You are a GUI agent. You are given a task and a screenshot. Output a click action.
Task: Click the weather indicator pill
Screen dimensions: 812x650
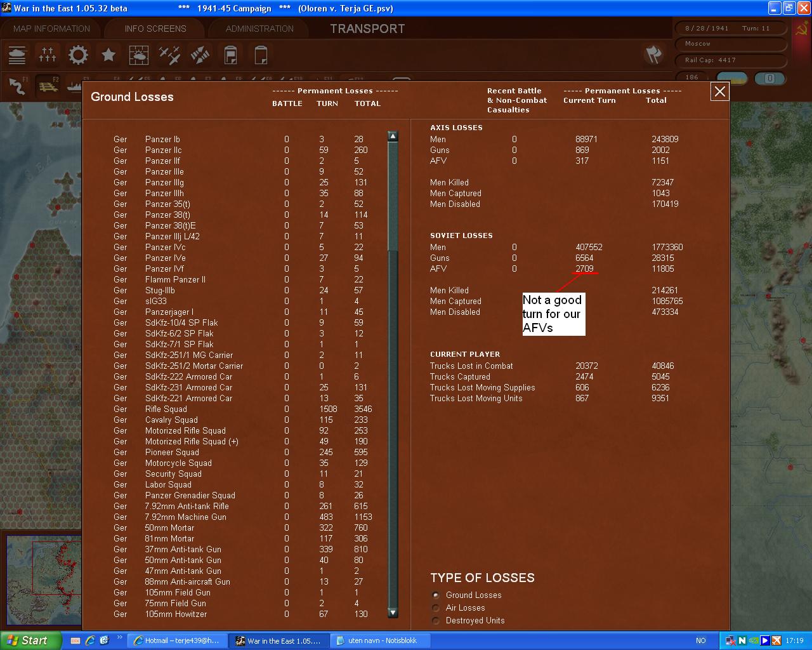coord(732,78)
